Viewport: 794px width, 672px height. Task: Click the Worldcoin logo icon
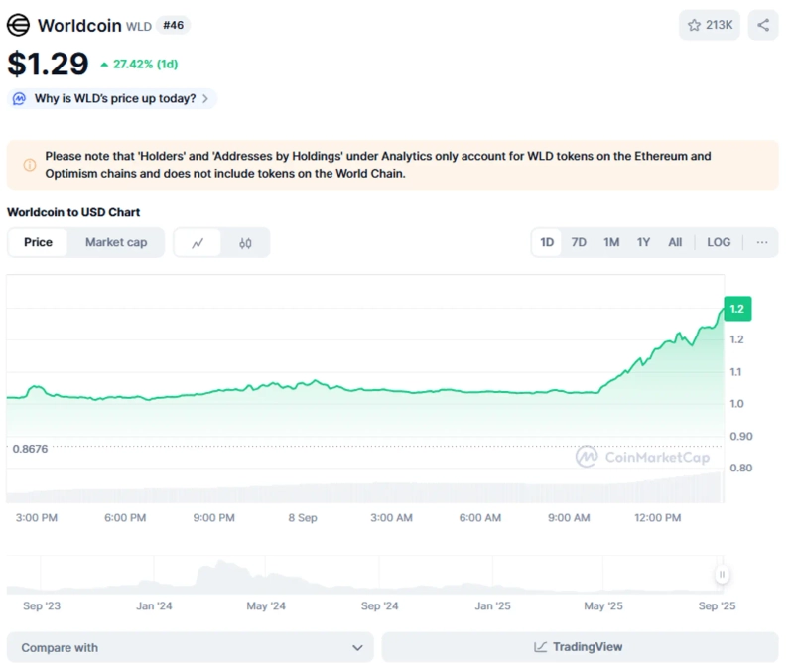[19, 25]
